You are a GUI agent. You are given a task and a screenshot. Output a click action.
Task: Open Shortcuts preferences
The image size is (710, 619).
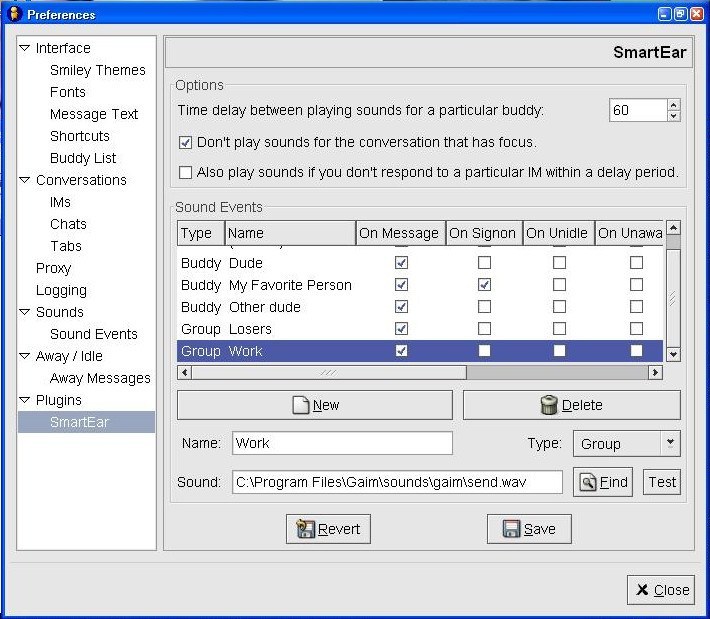click(x=80, y=136)
